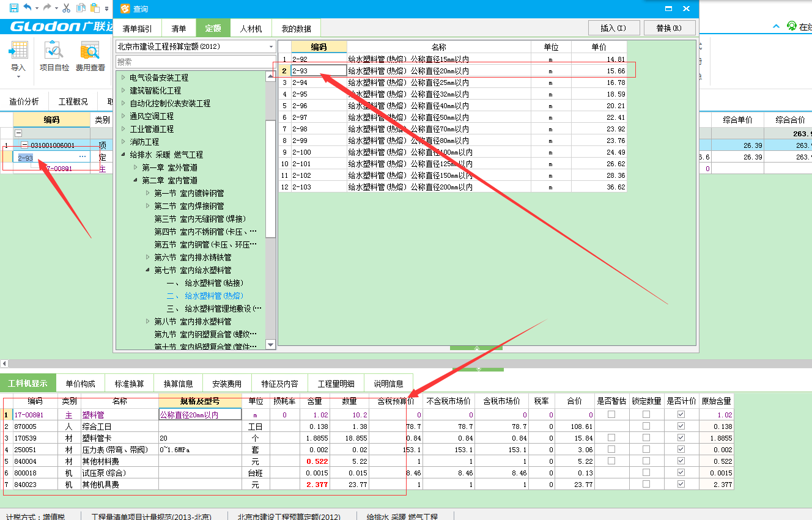Switch to the 人材机 tab
The width and height of the screenshot is (812, 520).
click(251, 28)
